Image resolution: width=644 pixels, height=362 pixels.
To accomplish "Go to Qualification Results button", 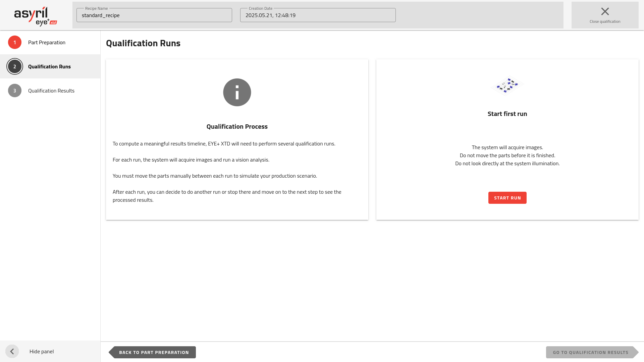I will point(592,352).
